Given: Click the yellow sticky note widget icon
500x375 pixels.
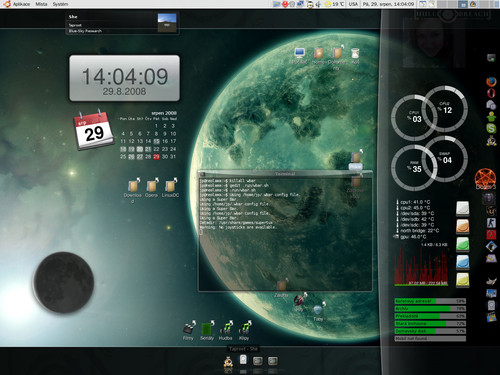Looking at the screenshot, I should tap(463, 280).
